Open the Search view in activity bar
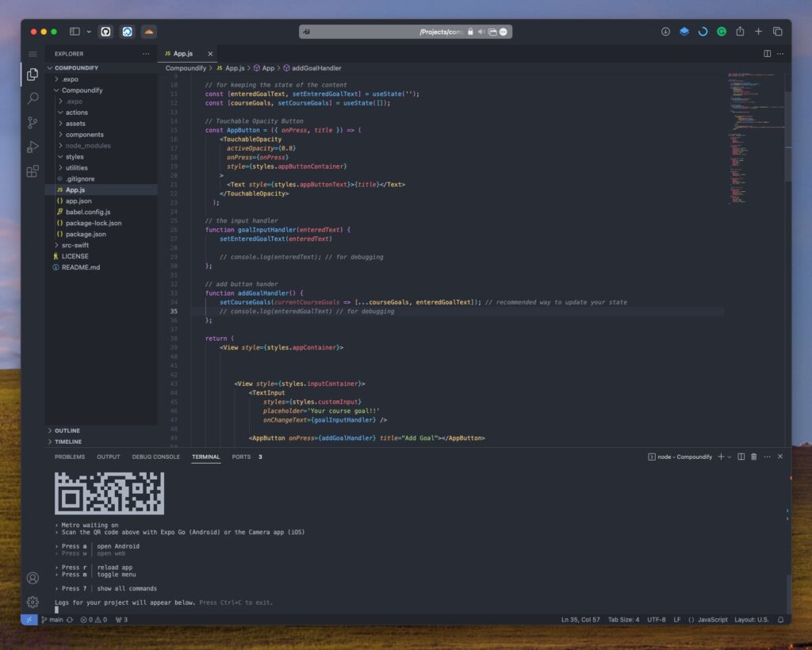The height and width of the screenshot is (650, 812). pos(33,98)
